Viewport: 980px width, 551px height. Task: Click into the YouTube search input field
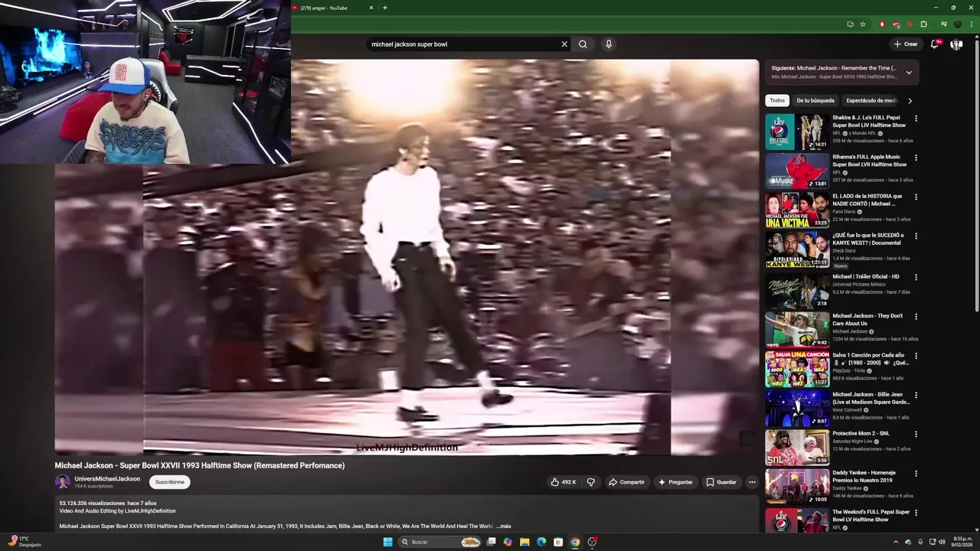click(x=463, y=44)
